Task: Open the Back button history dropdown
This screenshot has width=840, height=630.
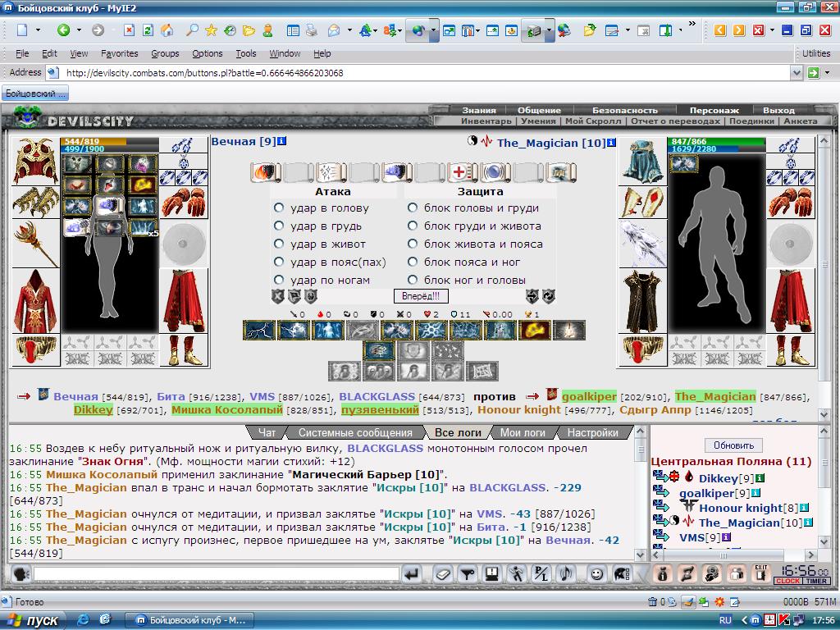Action: (x=79, y=30)
